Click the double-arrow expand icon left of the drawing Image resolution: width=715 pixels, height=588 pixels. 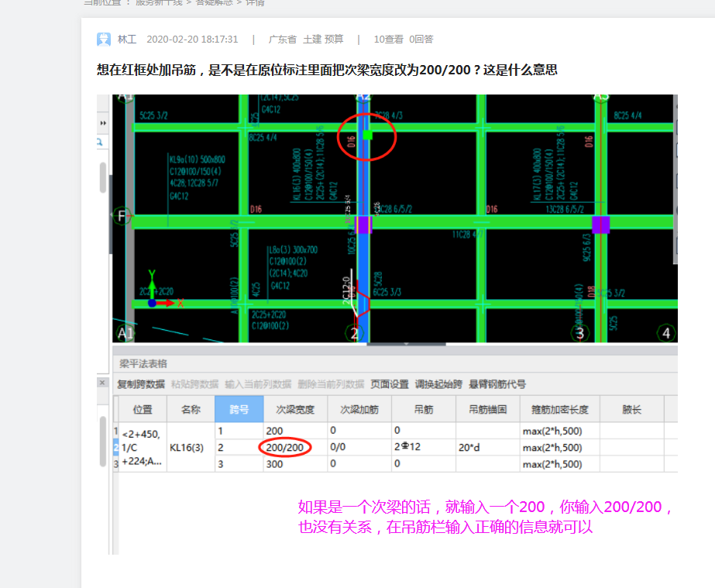103,123
